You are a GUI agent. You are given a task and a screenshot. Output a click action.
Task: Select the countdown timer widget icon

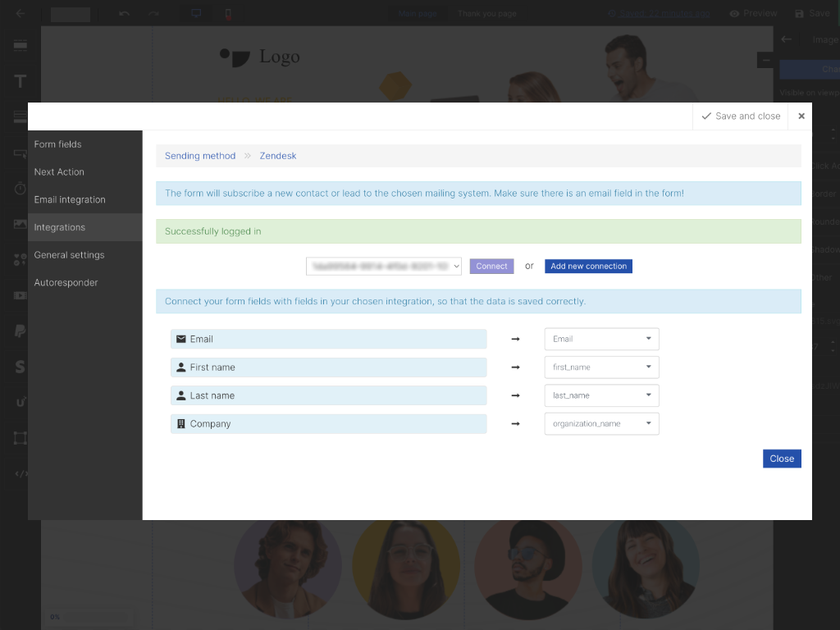[x=21, y=188]
